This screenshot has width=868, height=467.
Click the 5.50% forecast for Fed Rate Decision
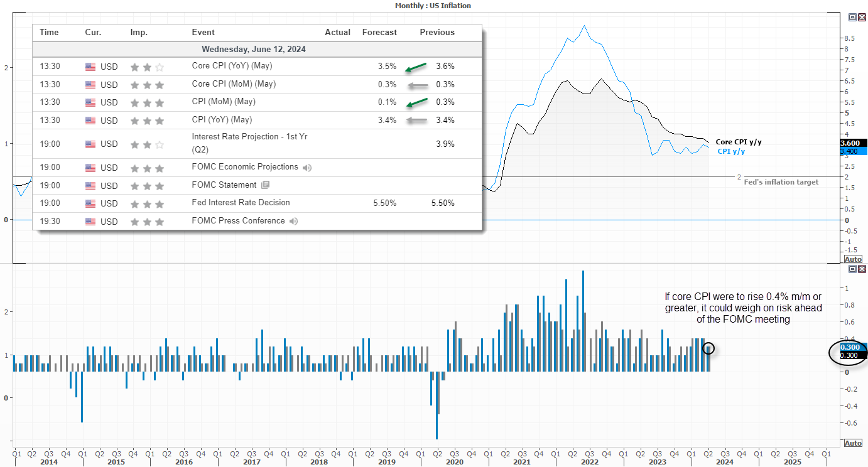[x=385, y=203]
